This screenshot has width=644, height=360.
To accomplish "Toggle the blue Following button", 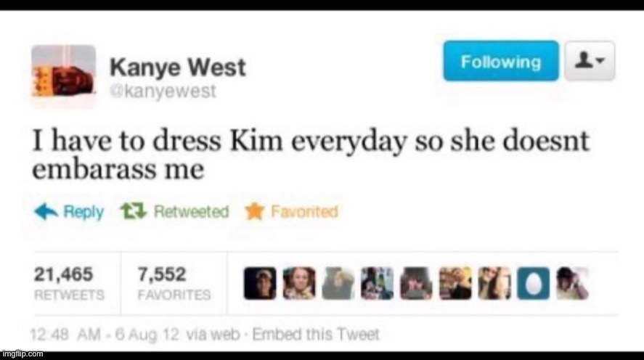I will tap(501, 61).
